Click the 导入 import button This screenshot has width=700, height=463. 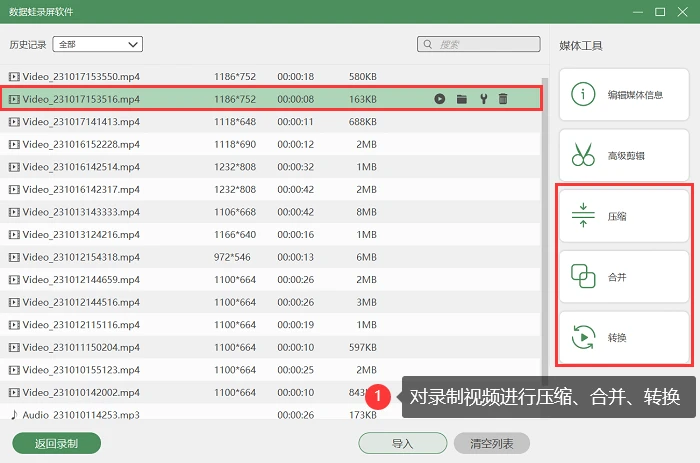[x=403, y=443]
